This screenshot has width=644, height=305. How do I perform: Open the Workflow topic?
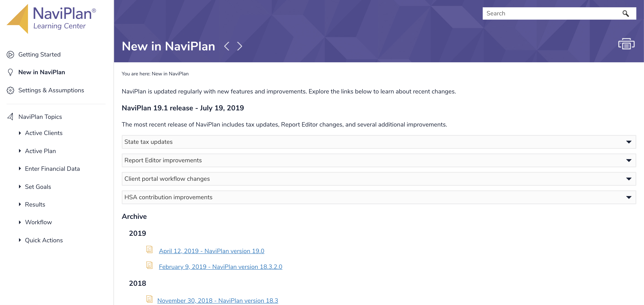[39, 222]
